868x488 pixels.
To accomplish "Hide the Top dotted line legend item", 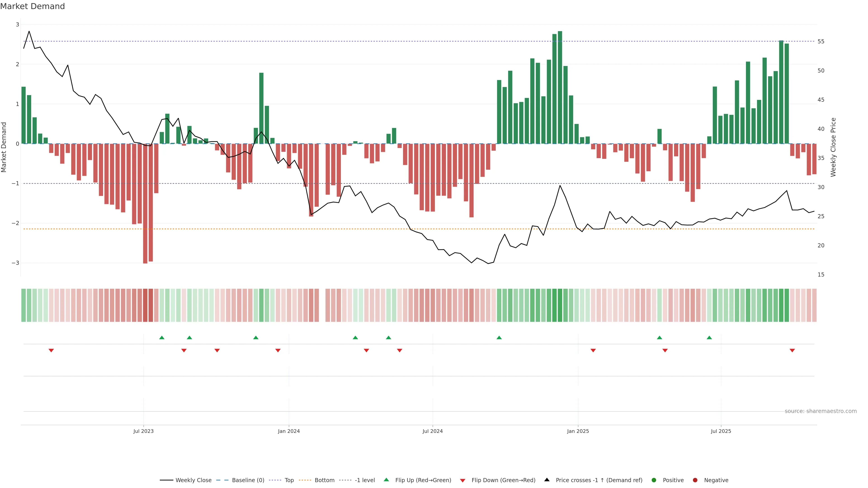I will [x=289, y=480].
